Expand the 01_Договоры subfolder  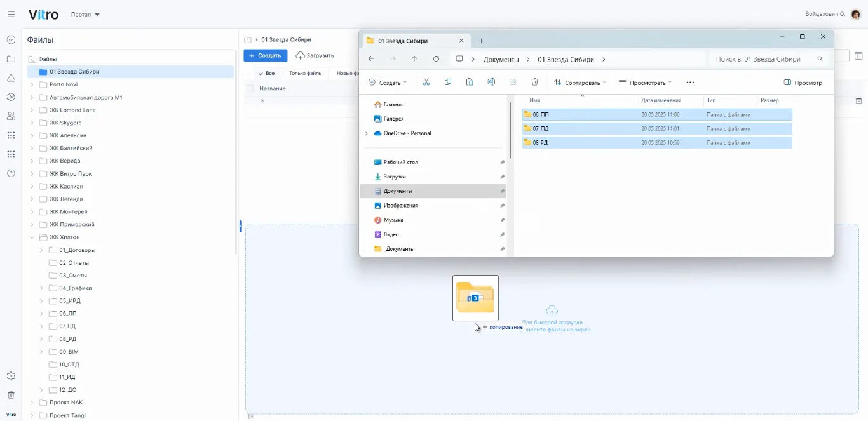[41, 250]
